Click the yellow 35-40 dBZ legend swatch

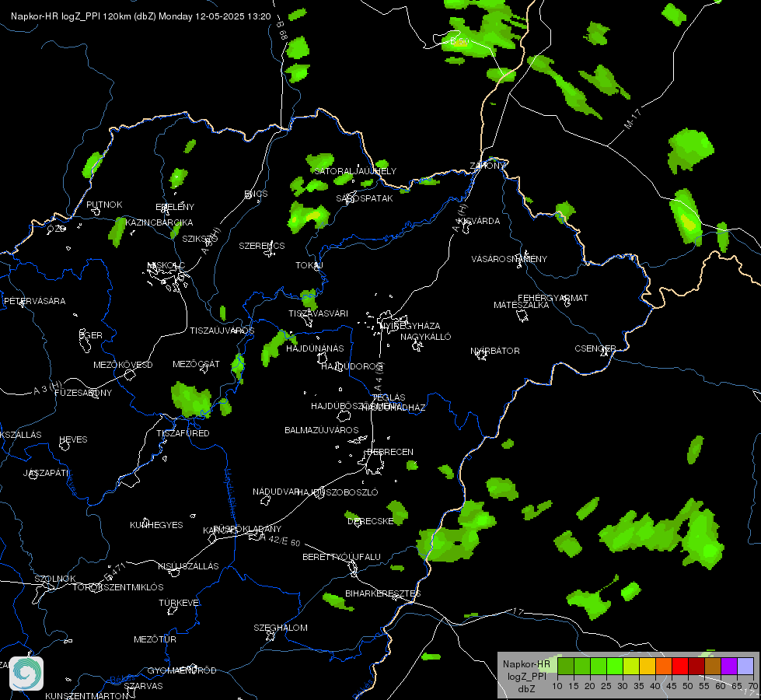648,666
